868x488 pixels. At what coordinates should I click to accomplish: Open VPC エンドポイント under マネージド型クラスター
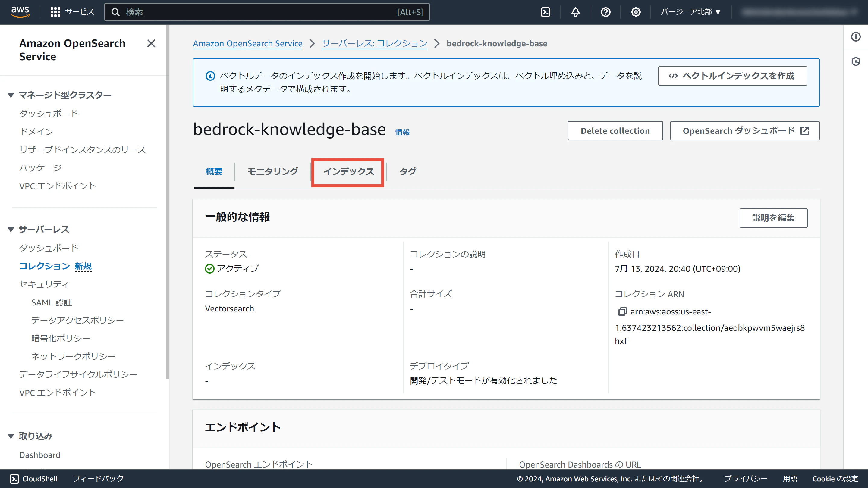point(58,186)
